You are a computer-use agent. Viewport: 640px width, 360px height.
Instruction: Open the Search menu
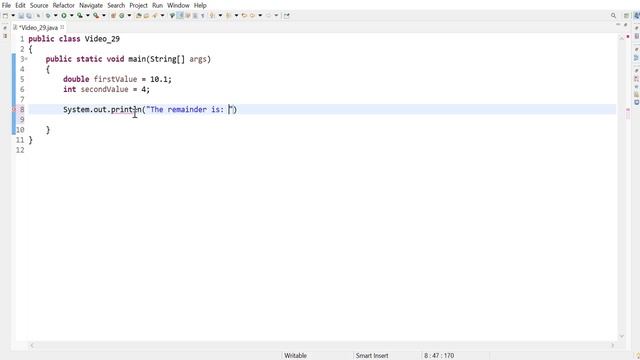(116, 5)
